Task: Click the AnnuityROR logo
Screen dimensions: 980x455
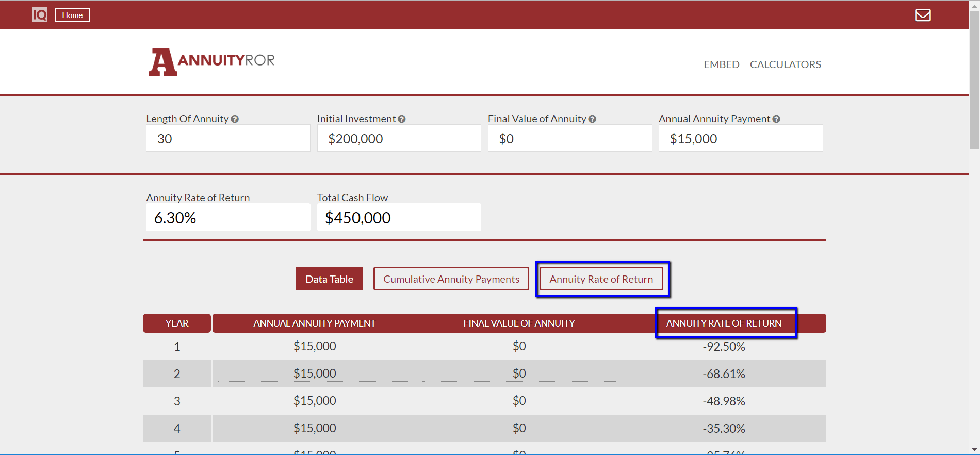Action: pos(211,62)
